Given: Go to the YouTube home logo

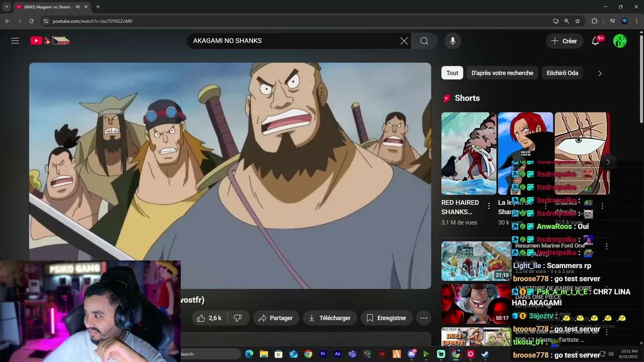Looking at the screenshot, I should click(50, 41).
